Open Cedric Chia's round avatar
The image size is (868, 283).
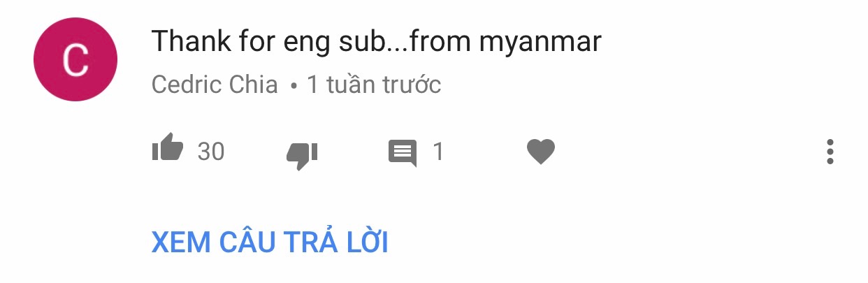click(x=75, y=59)
